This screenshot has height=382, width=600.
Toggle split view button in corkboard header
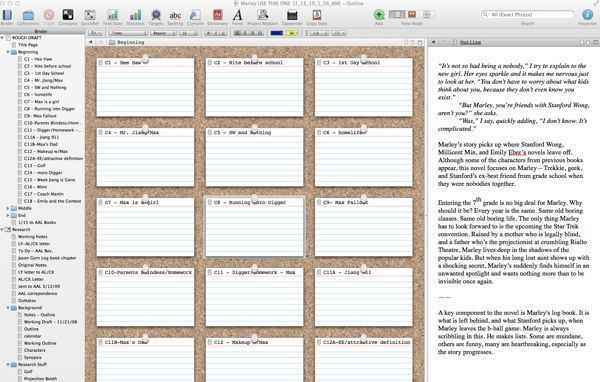[420, 42]
